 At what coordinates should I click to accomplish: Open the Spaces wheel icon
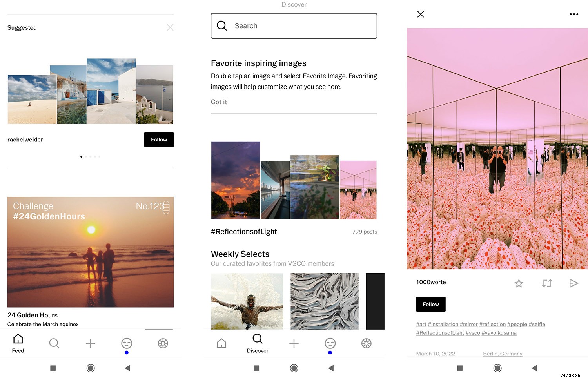coord(163,343)
